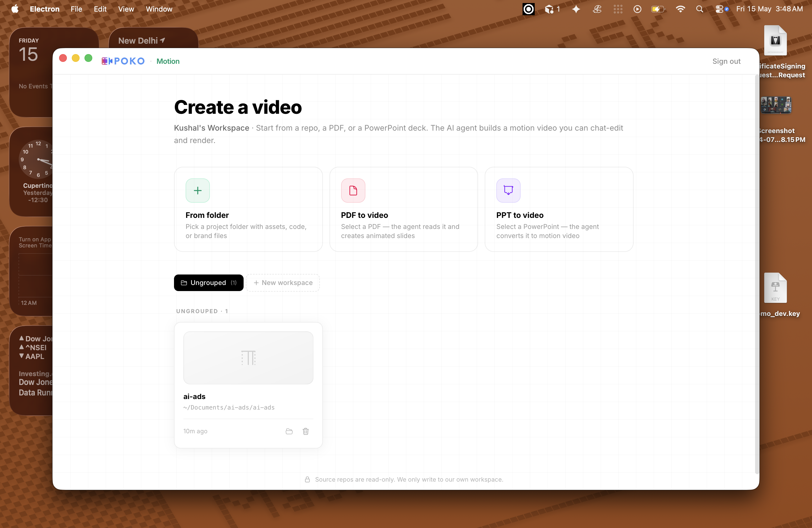
Task: Click the Kushal's Workspace text
Action: point(211,128)
